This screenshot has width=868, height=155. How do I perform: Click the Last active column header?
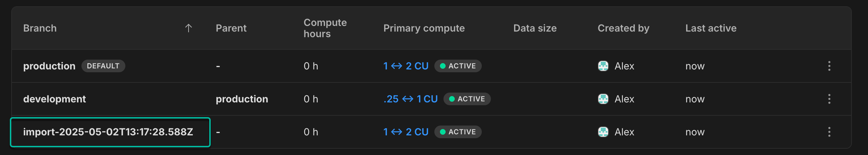point(711,28)
